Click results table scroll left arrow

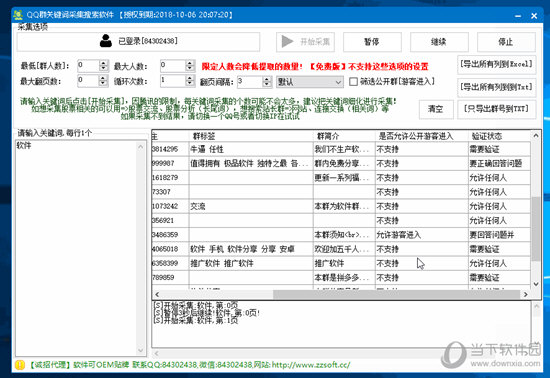[157, 295]
